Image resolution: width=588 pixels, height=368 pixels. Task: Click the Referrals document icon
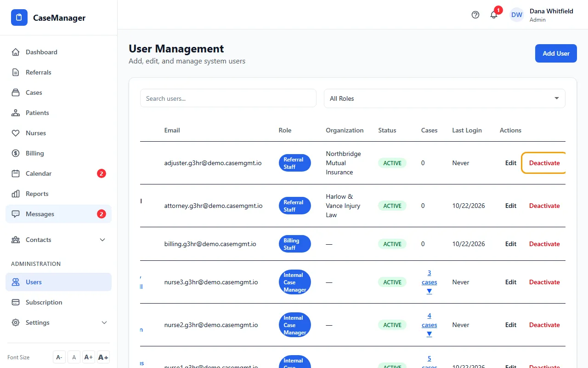pos(16,72)
